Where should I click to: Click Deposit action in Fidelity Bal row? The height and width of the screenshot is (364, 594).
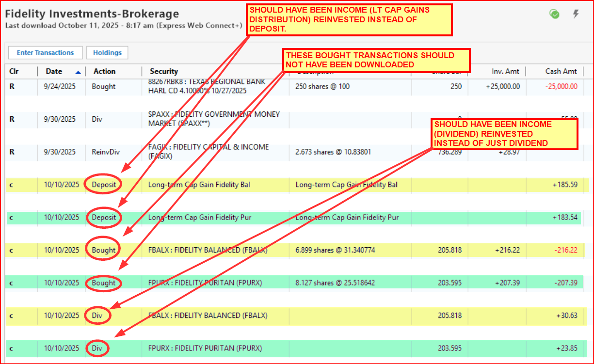(104, 185)
